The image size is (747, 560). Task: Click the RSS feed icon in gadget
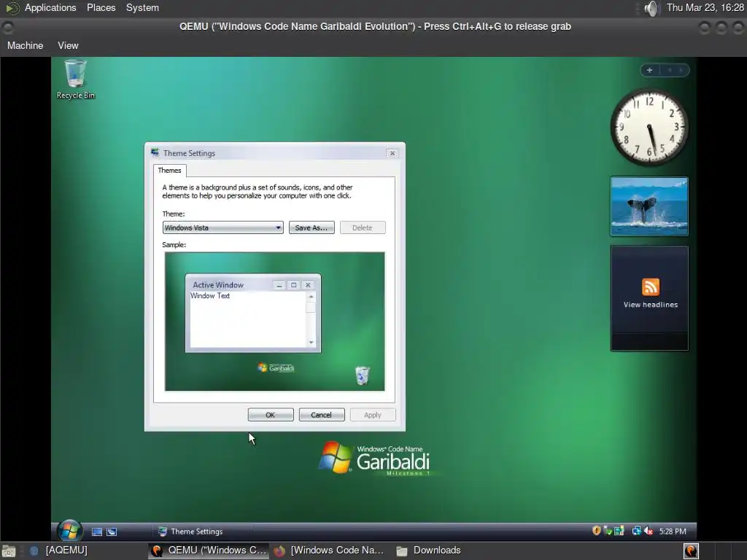point(650,287)
